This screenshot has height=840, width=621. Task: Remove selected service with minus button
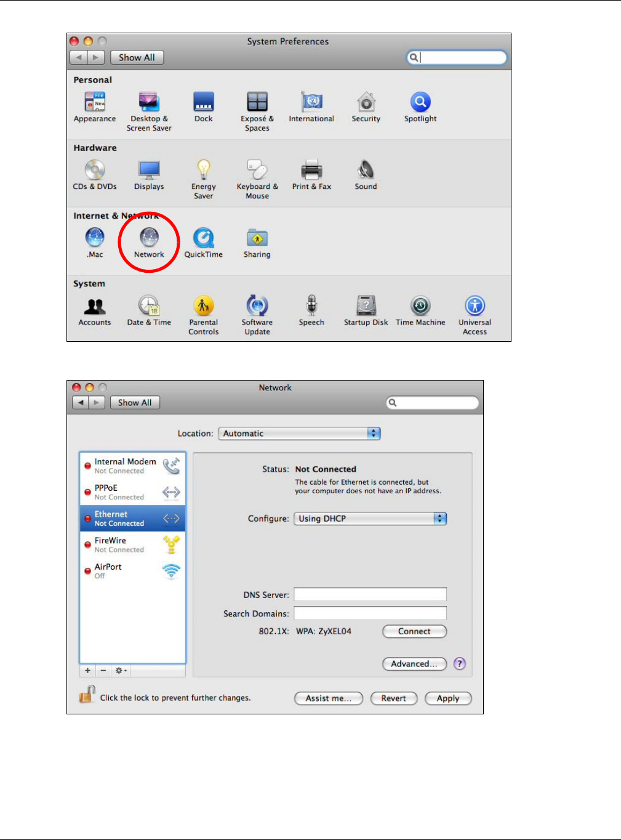coord(103,670)
